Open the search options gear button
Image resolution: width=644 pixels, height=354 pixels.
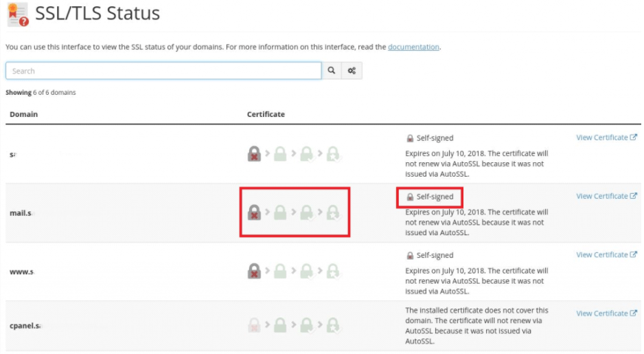(352, 71)
